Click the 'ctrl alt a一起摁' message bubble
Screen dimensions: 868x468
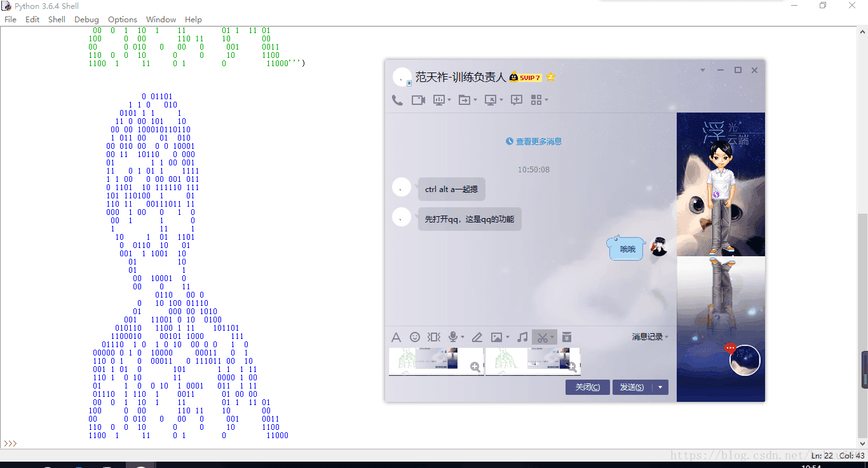pos(452,189)
